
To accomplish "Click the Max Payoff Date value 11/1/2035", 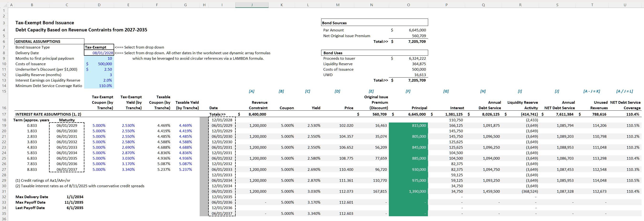I will coord(74,202).
